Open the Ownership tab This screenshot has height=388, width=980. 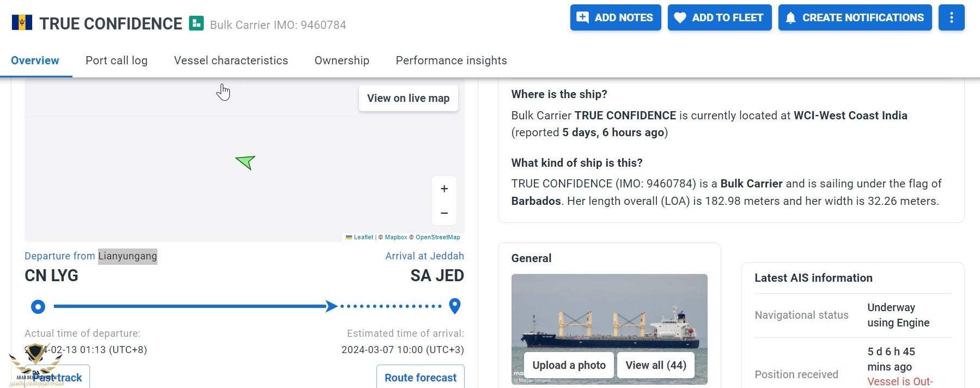pyautogui.click(x=342, y=60)
